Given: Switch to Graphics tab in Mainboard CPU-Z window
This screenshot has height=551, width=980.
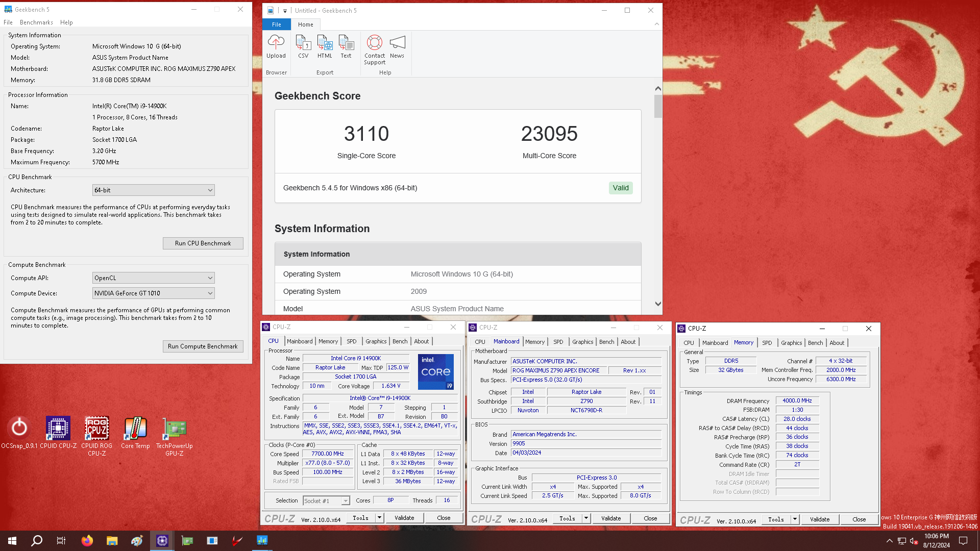Looking at the screenshot, I should [x=583, y=342].
